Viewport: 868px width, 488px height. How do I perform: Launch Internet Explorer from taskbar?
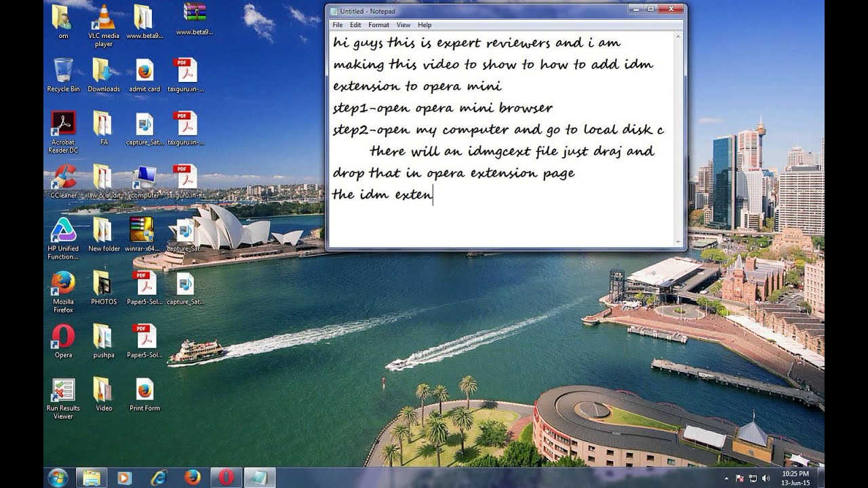pos(158,478)
